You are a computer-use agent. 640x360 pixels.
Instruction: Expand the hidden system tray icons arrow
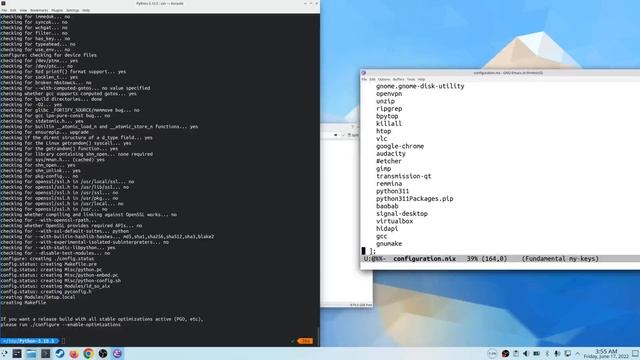(578, 354)
